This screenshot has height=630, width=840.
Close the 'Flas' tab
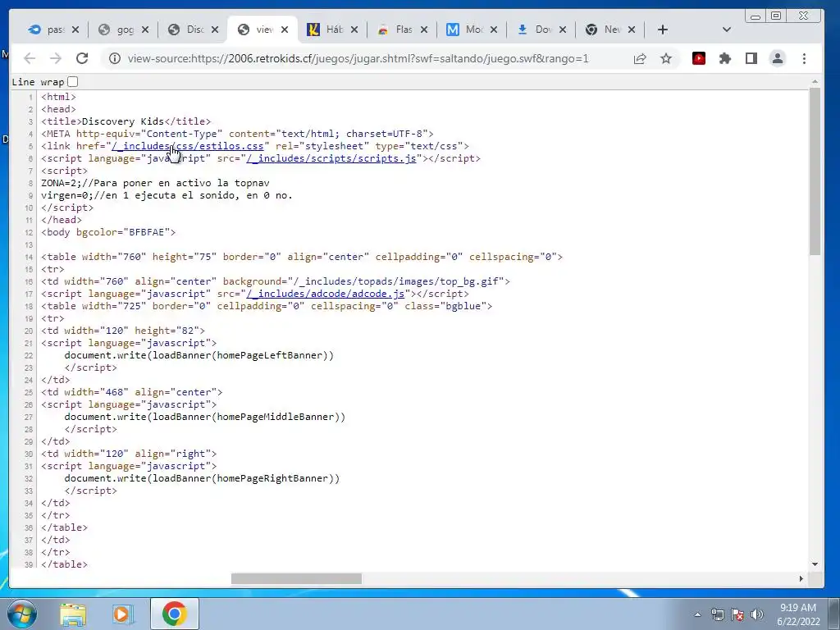424,30
